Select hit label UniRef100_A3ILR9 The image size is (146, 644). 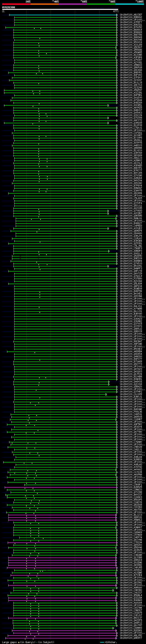point(131,45)
